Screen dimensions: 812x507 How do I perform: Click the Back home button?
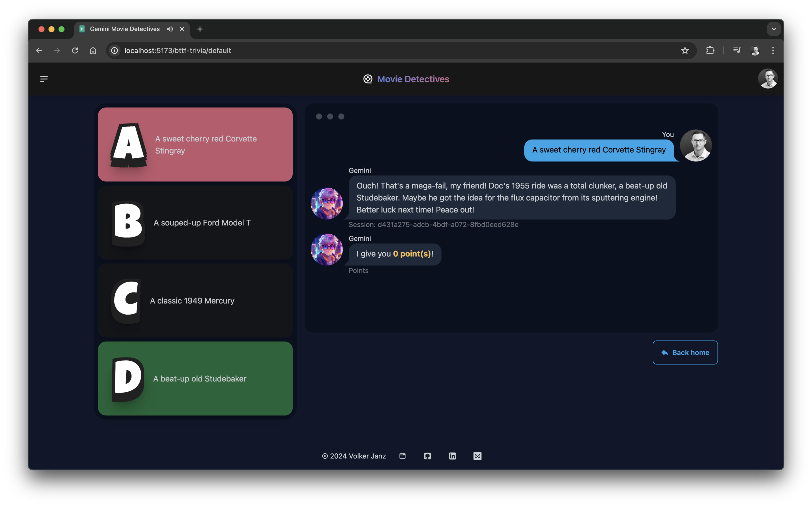tap(685, 352)
